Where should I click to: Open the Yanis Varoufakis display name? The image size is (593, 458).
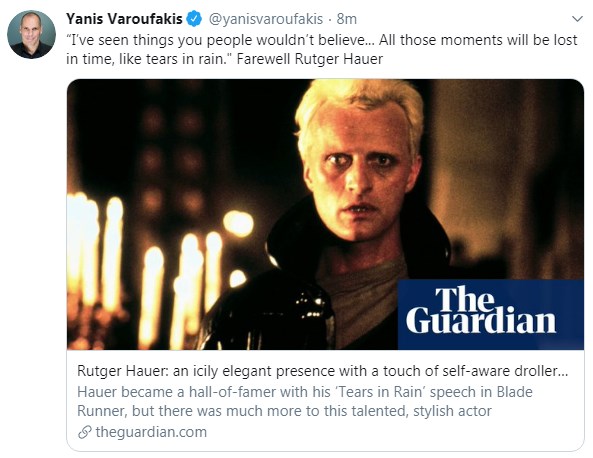pos(124,19)
